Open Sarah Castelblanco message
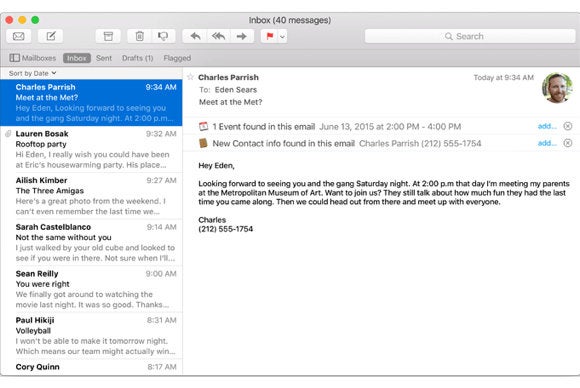Screen dimensions: 580x388 pyautogui.click(x=91, y=242)
